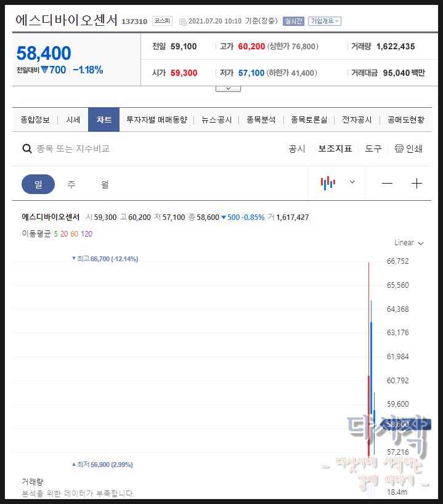Click the 거래량 value 1,622,435
The width and height of the screenshot is (443, 504).
396,47
